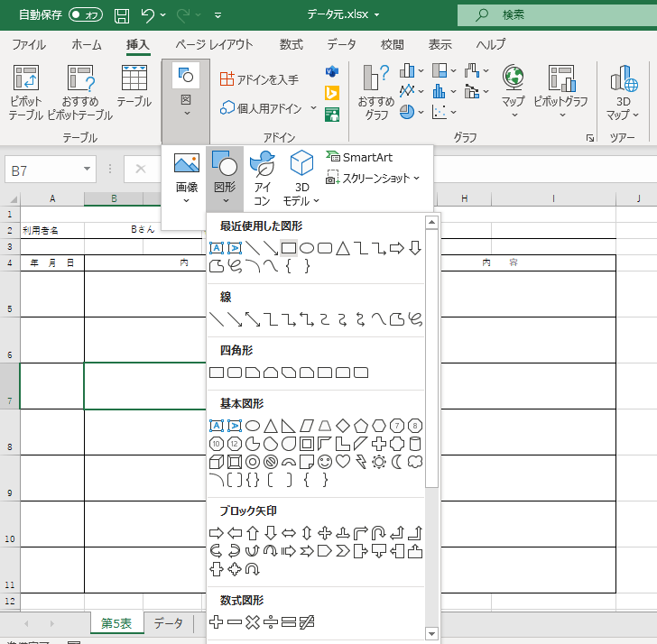Switch to the ページ レイアウト tab
This screenshot has height=644, width=657.
[x=214, y=44]
